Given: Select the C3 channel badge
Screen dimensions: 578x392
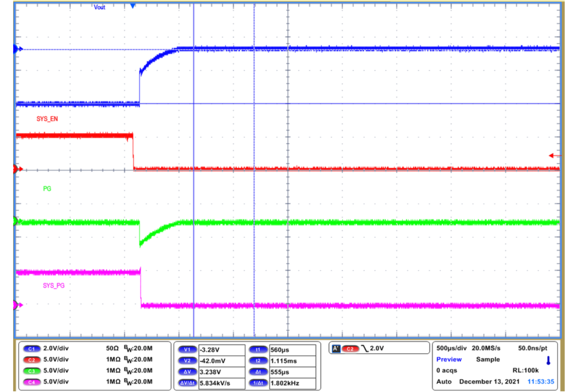Looking at the screenshot, I should point(32,370).
